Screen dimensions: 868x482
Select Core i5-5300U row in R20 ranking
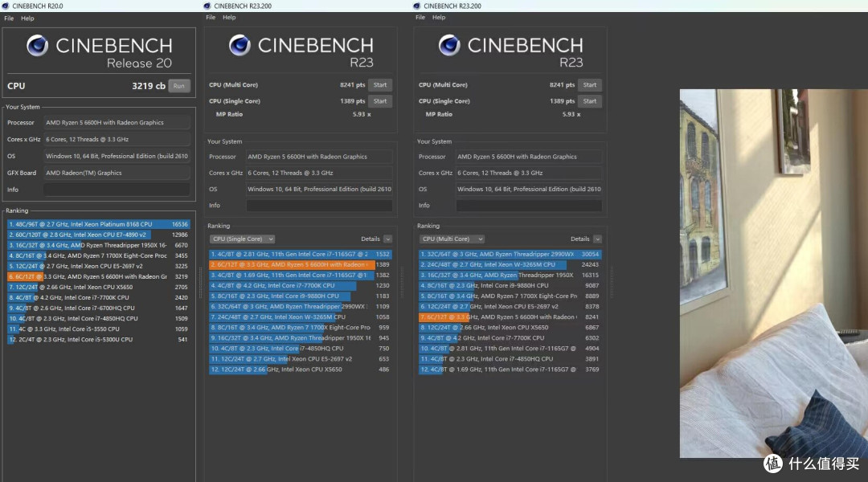(x=99, y=339)
